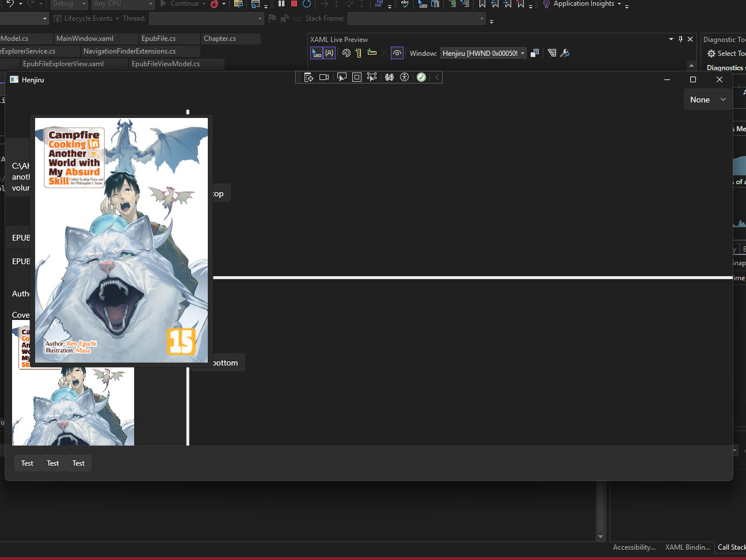Click the horizontal ruler icon in XAML Live Preview
This screenshot has width=746, height=560.
372,53
